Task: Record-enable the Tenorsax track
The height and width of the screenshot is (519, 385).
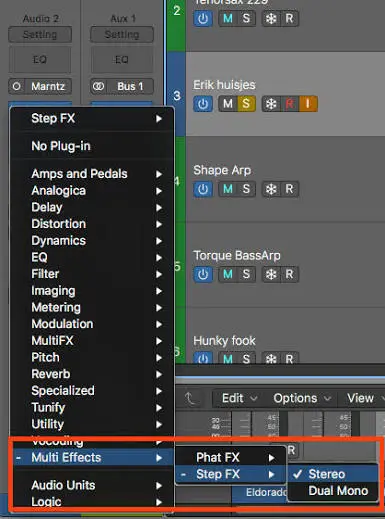Action: pyautogui.click(x=289, y=18)
